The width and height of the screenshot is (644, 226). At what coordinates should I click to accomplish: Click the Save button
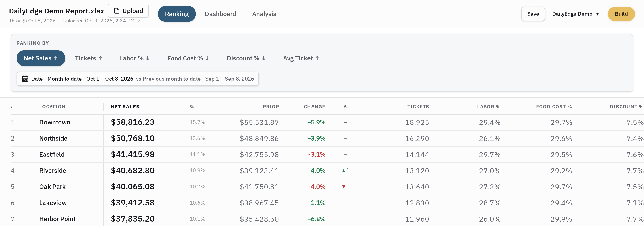click(533, 14)
